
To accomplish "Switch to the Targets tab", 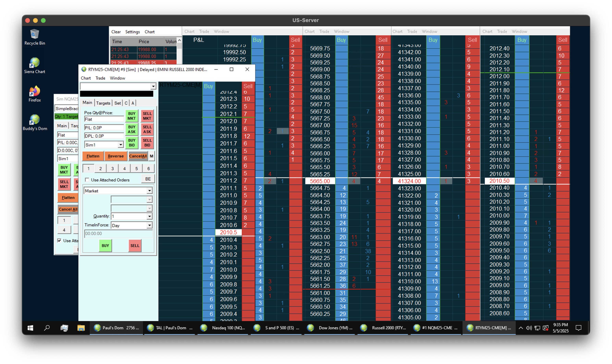I will 103,103.
